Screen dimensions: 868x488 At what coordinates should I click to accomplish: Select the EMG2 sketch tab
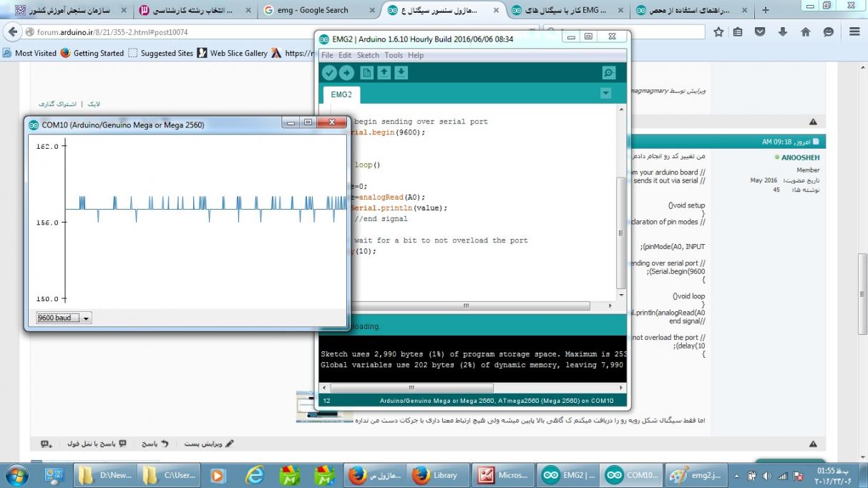pos(341,94)
